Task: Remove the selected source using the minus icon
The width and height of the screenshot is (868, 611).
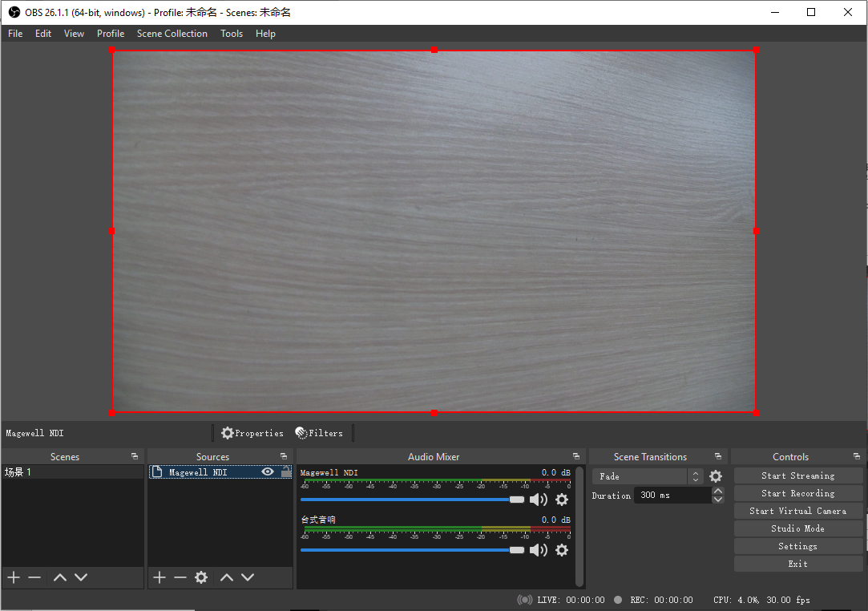Action: pos(180,577)
